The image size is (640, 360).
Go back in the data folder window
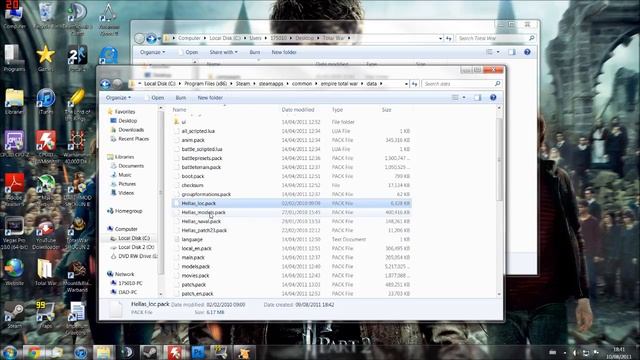coord(105,84)
